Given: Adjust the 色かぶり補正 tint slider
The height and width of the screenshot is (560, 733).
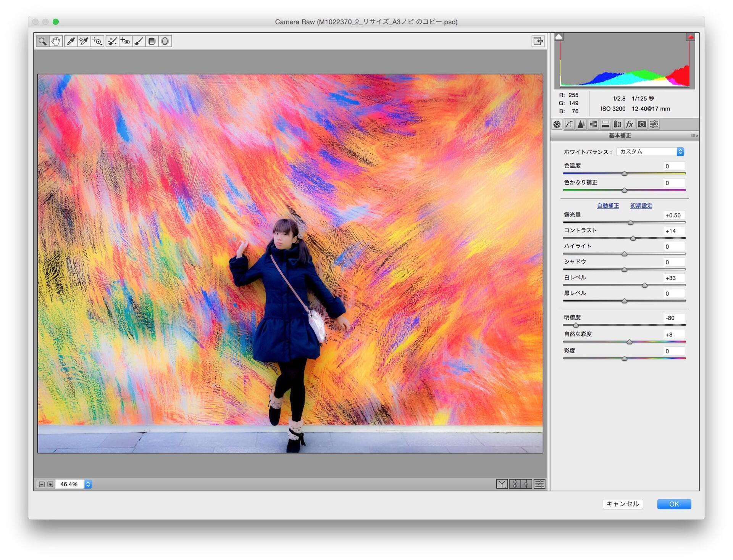Looking at the screenshot, I should [x=625, y=190].
